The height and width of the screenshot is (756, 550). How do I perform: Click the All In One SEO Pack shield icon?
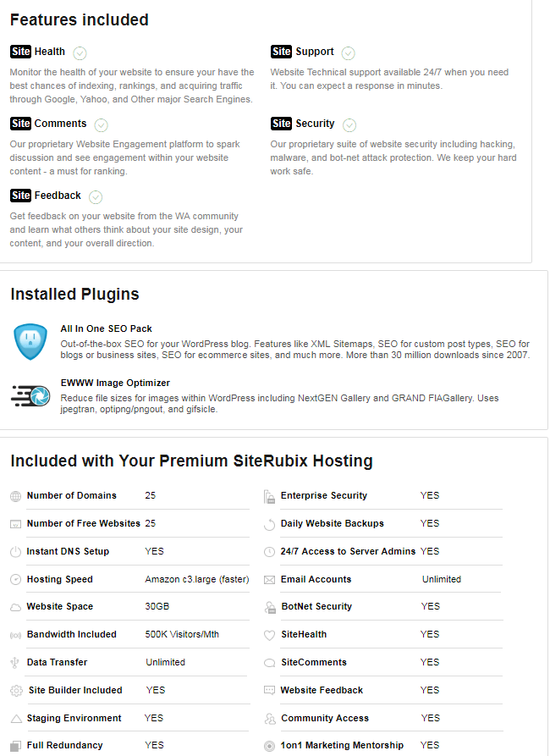(x=30, y=342)
